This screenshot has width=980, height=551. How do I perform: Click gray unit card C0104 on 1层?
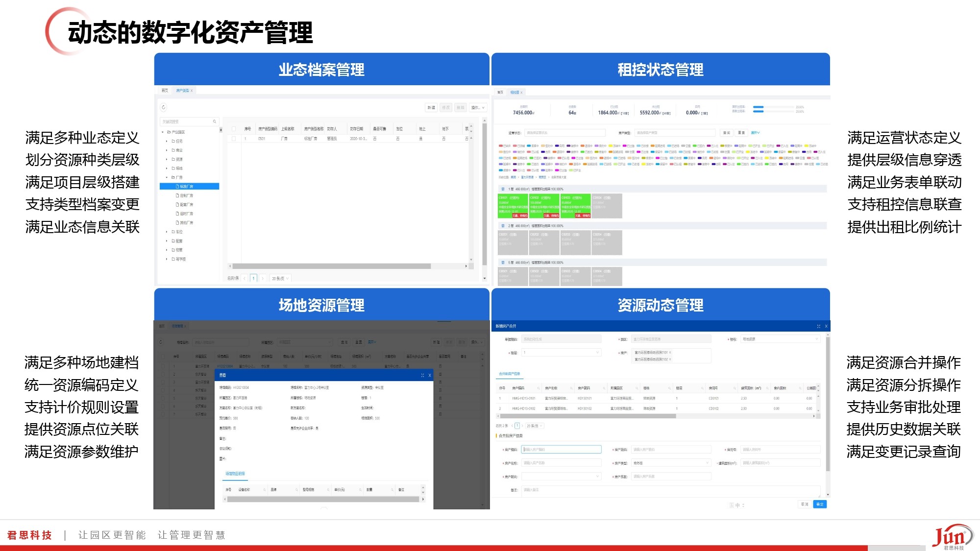607,206
